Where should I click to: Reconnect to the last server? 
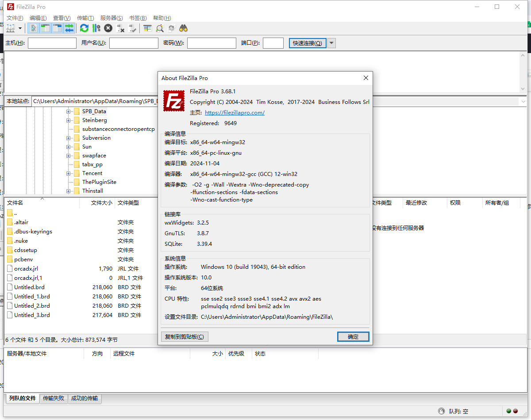[x=132, y=28]
